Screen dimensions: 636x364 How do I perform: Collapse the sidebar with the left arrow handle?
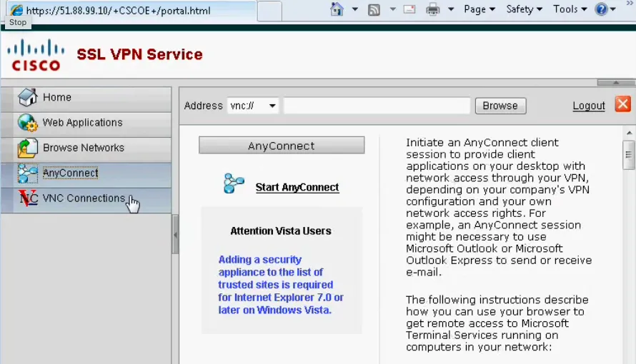coord(175,235)
